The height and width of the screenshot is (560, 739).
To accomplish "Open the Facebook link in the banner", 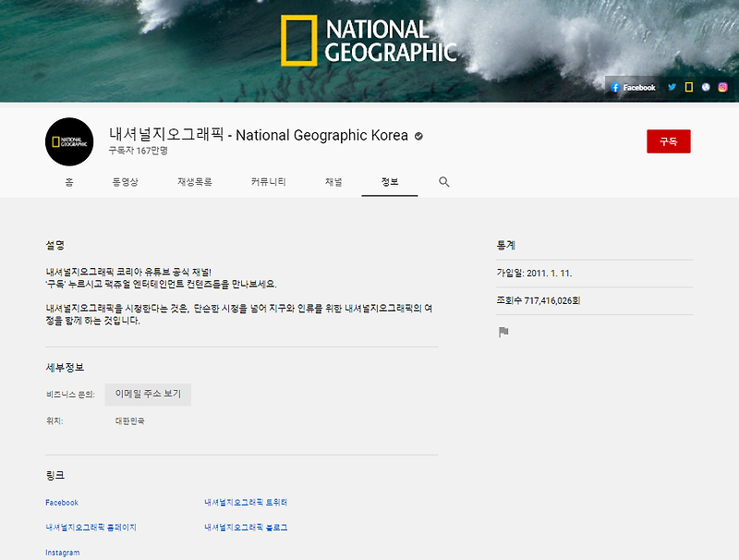I will coord(633,87).
